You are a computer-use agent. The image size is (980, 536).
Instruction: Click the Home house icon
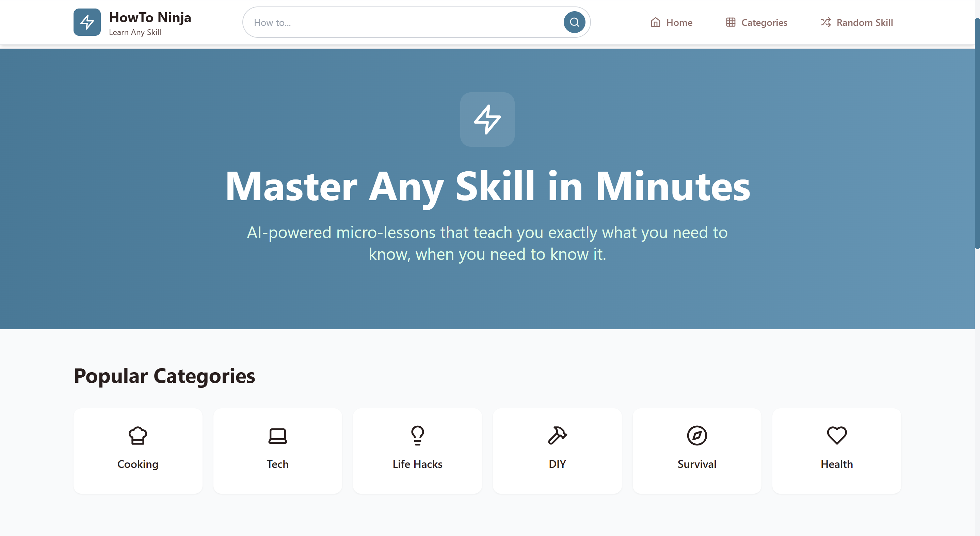click(x=655, y=22)
